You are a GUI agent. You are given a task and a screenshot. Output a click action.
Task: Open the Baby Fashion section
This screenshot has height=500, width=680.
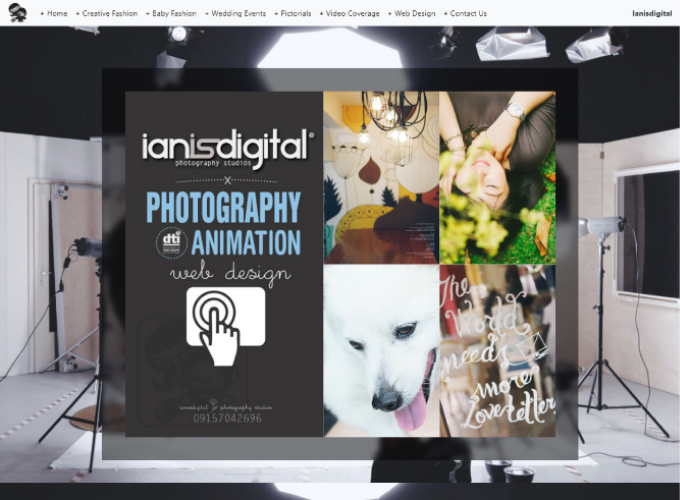pos(171,14)
